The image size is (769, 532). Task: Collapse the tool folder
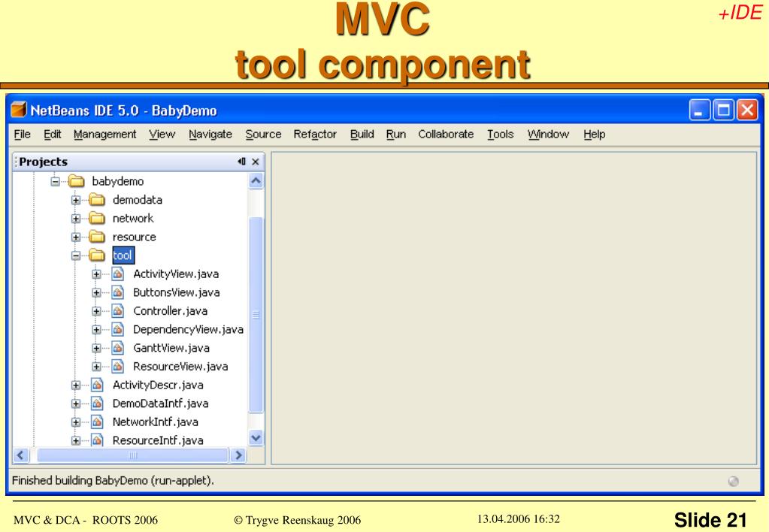tap(76, 255)
